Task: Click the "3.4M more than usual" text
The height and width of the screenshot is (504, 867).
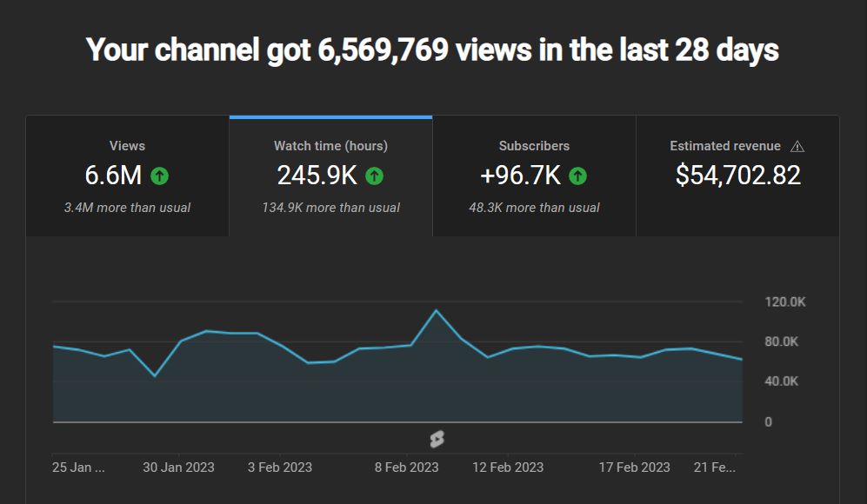Action: 127,208
